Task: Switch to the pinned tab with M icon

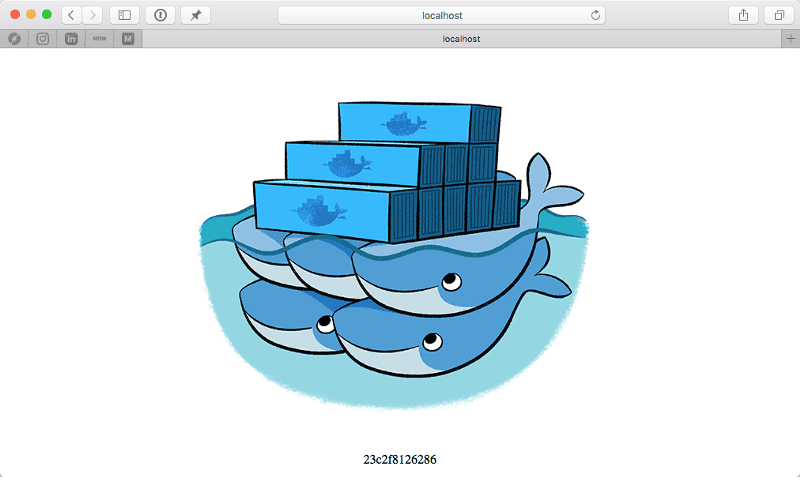Action: tap(128, 39)
